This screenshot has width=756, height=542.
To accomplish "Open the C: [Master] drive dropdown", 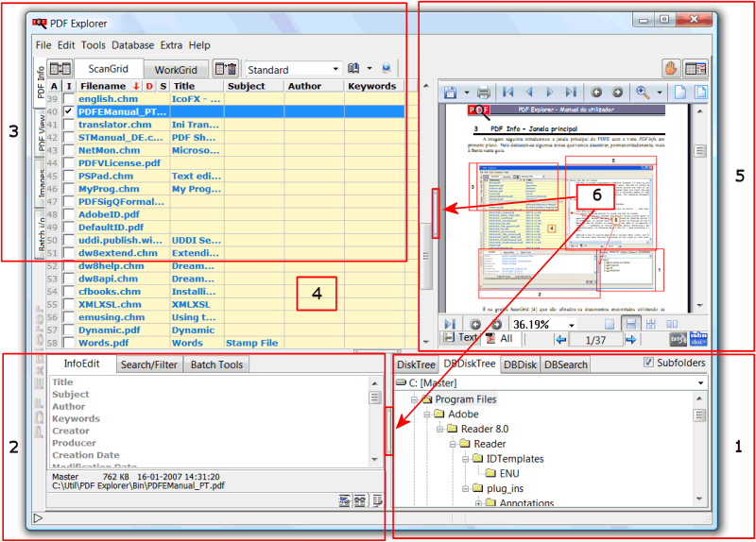I will (700, 383).
